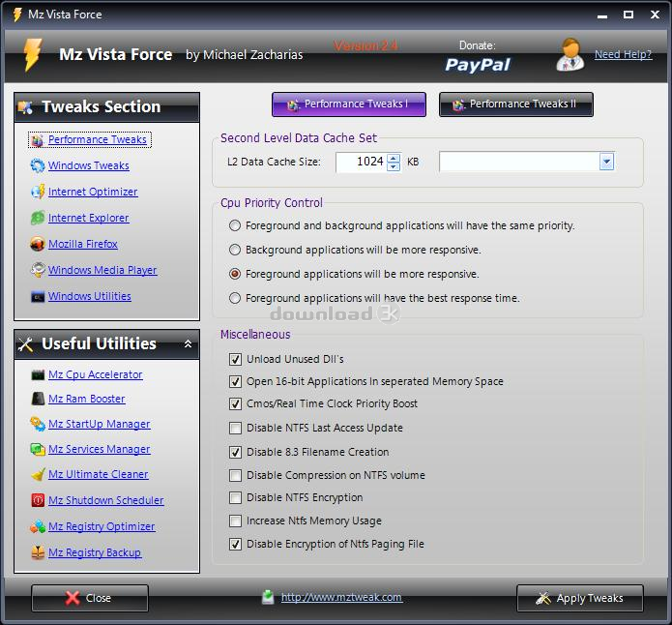Click the Useful Utilities wrench icon
Image resolution: width=672 pixels, height=625 pixels.
click(26, 344)
